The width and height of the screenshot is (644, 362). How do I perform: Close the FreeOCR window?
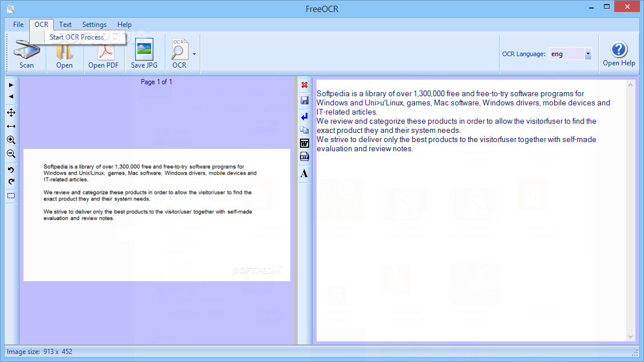tap(627, 6)
